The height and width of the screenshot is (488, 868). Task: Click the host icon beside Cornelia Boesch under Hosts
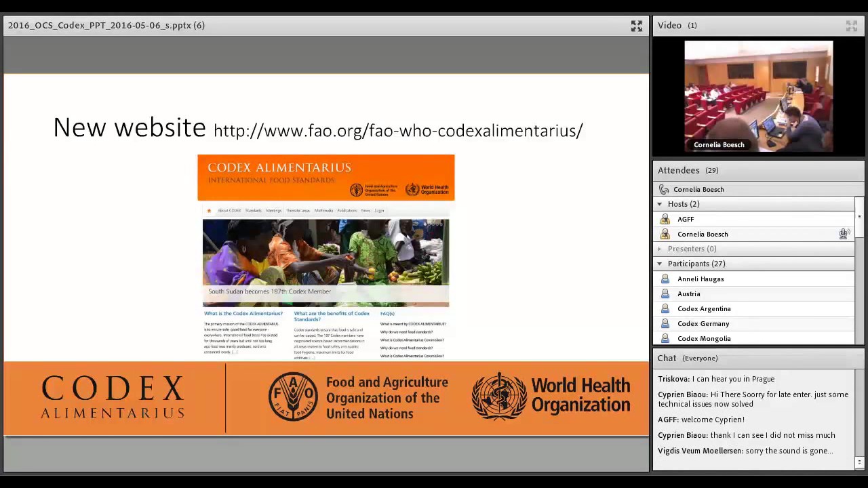[x=665, y=234]
